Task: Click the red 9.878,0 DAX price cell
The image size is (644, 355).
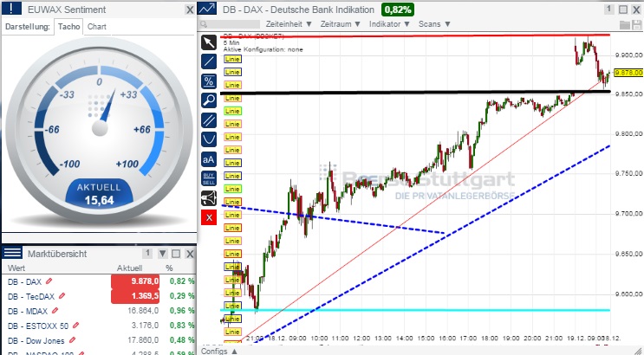Action: click(135, 281)
